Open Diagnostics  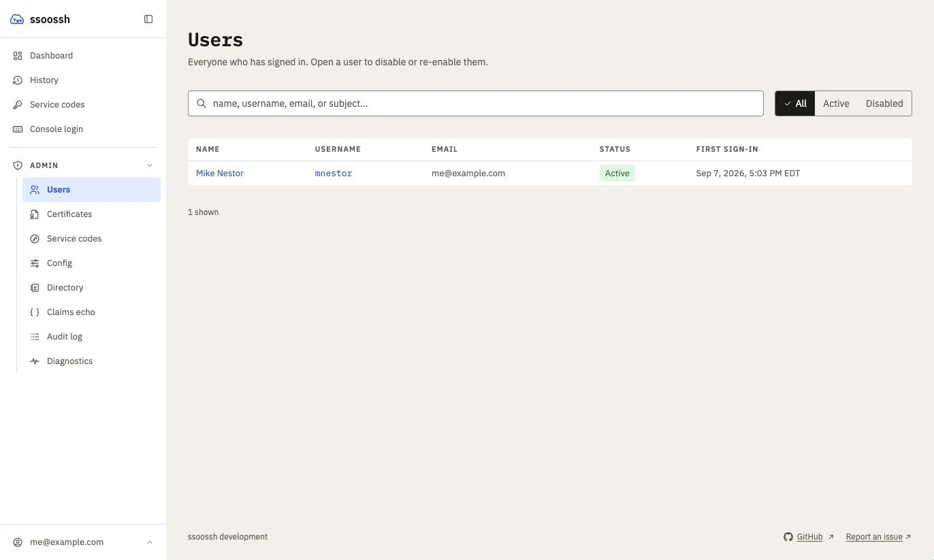[x=91, y=361]
